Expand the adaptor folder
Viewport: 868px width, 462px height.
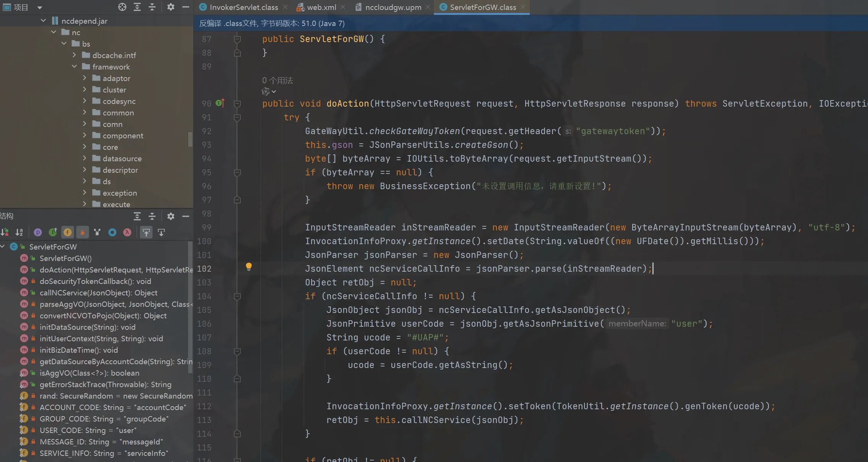pos(84,78)
